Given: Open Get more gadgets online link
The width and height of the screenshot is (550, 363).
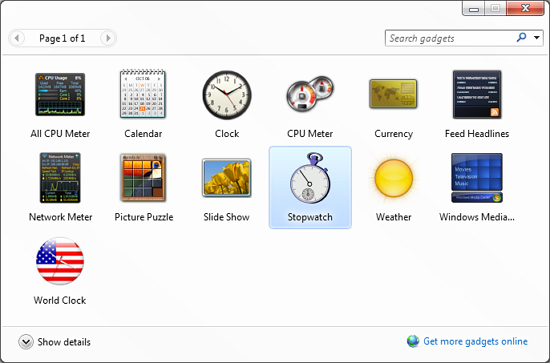Looking at the screenshot, I should coord(475,341).
